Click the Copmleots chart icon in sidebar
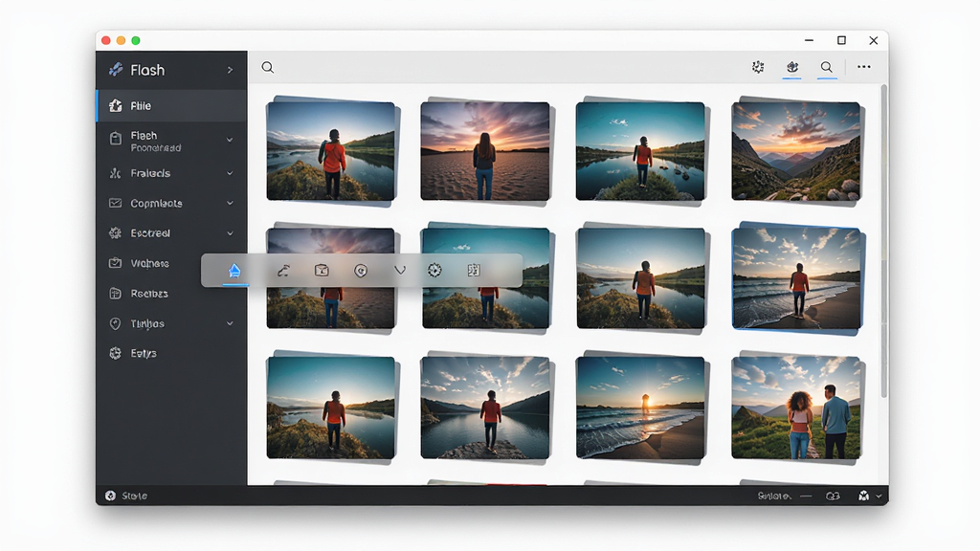980x551 pixels. pyautogui.click(x=116, y=203)
